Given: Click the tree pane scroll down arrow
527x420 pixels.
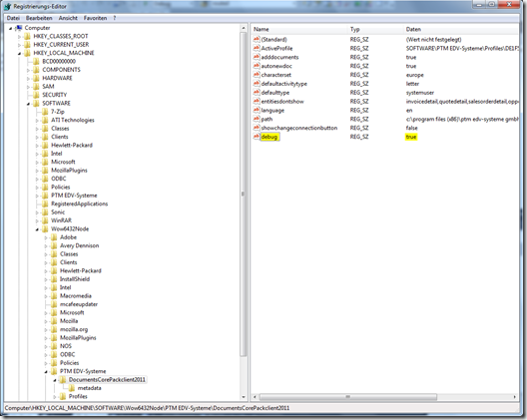Looking at the screenshot, I should click(x=244, y=397).
